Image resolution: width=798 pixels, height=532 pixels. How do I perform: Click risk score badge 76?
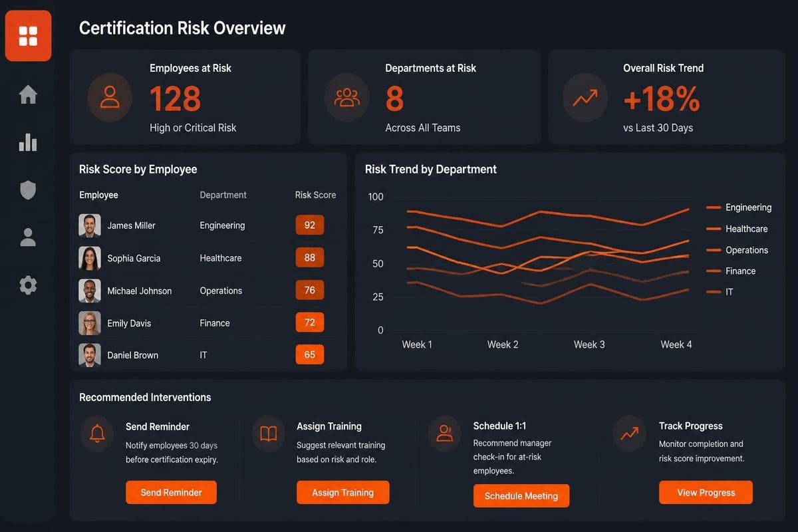coord(310,290)
